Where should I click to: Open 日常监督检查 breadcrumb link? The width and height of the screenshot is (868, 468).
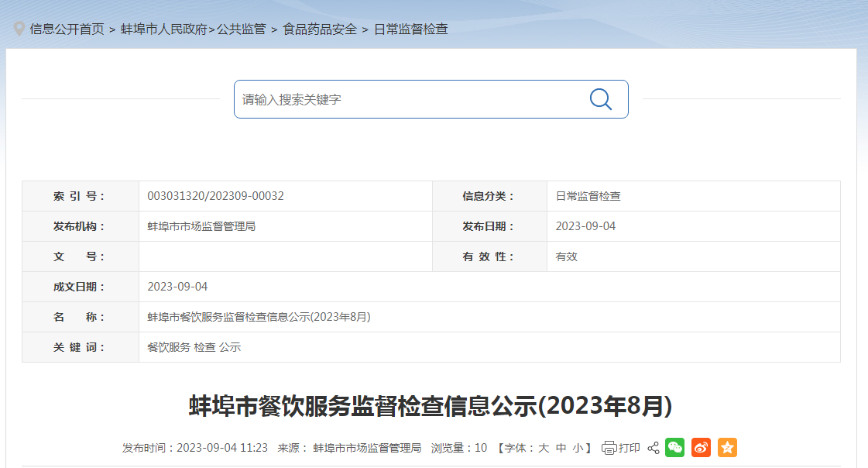(411, 29)
